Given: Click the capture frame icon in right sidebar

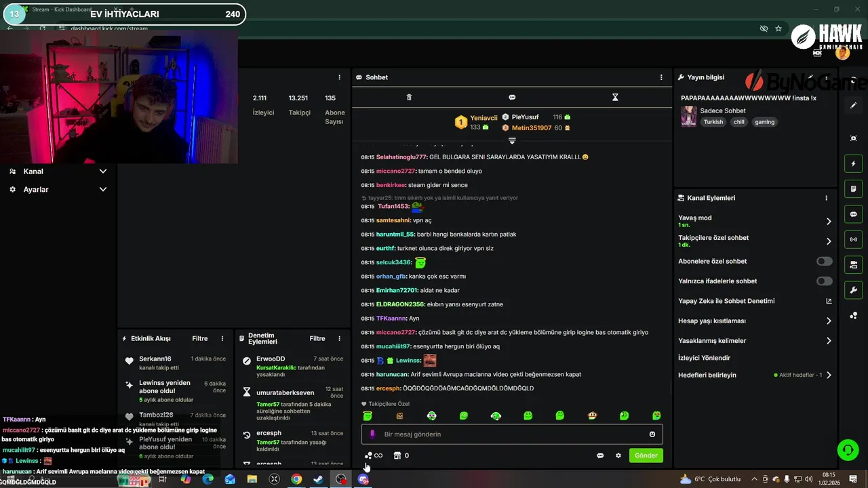Looking at the screenshot, I should point(853,138).
